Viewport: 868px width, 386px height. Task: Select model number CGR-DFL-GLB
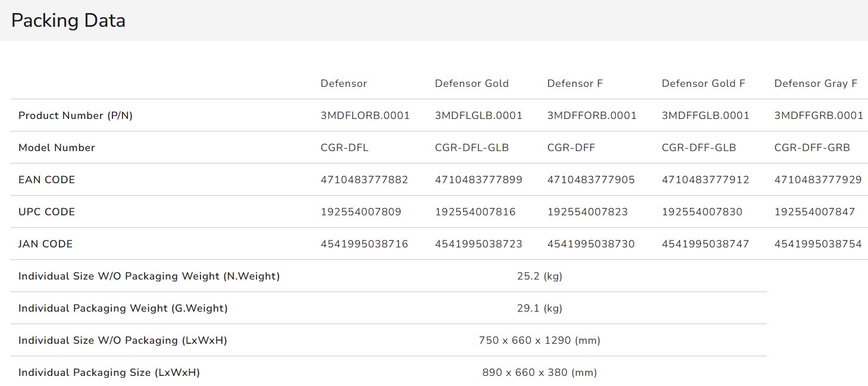tap(472, 148)
